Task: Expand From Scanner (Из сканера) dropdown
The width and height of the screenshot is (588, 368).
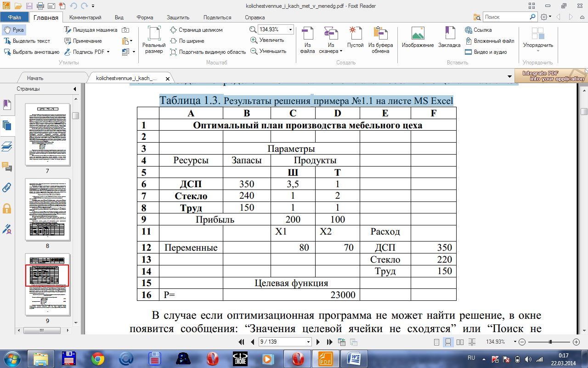Action: (x=341, y=51)
